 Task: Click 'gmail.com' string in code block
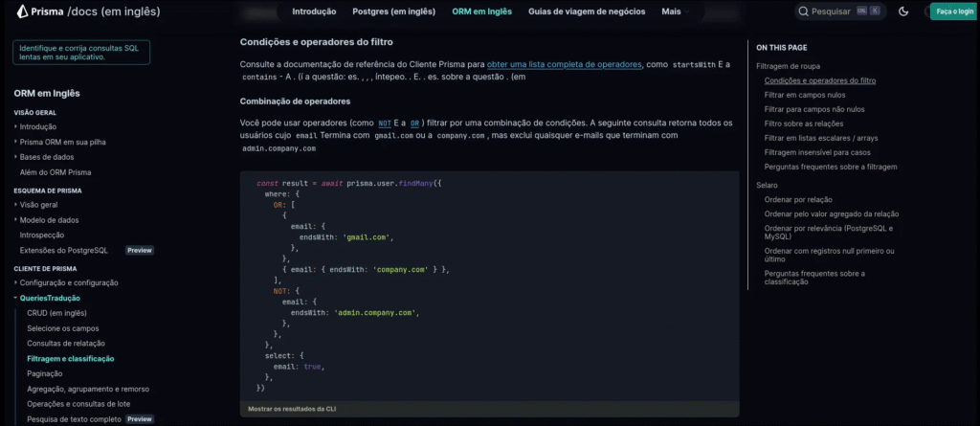tap(366, 237)
